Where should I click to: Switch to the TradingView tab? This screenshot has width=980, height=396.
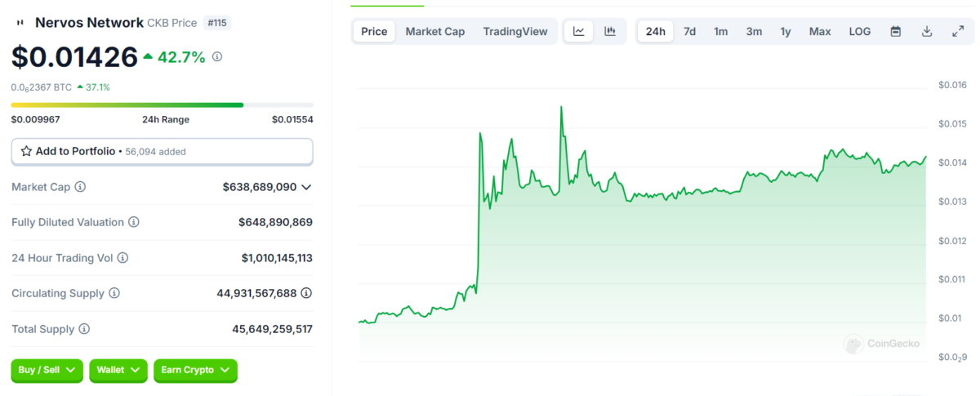coord(514,32)
